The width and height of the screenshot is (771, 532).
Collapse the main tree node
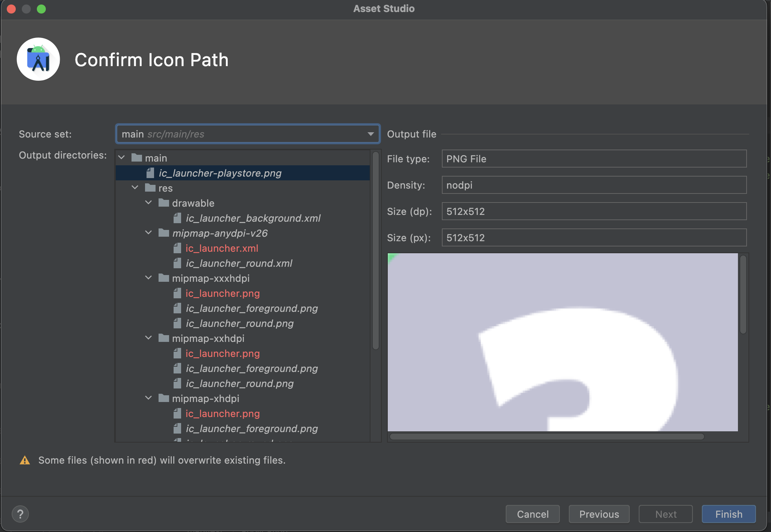(x=121, y=158)
